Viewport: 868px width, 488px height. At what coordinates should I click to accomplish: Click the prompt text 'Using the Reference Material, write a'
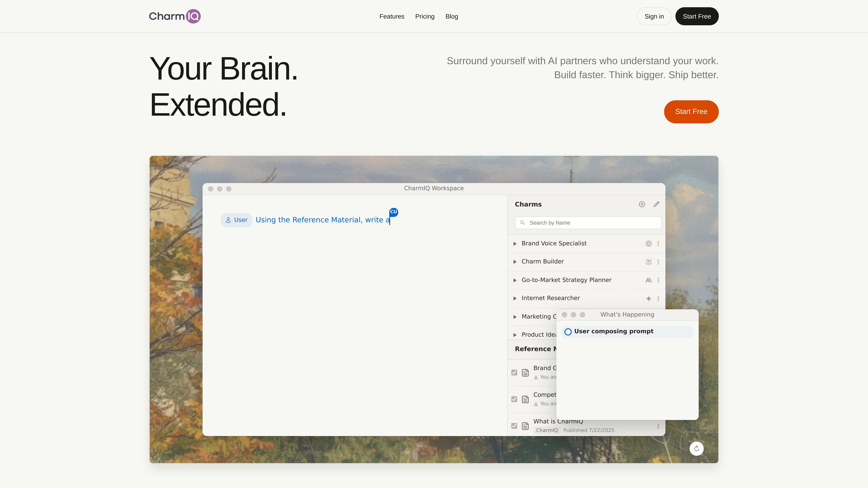click(323, 220)
